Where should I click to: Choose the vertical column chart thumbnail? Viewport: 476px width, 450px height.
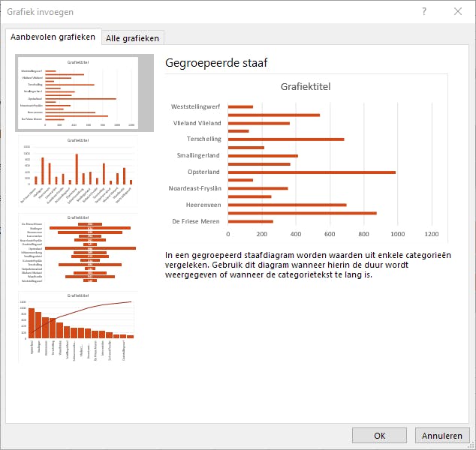click(x=78, y=171)
